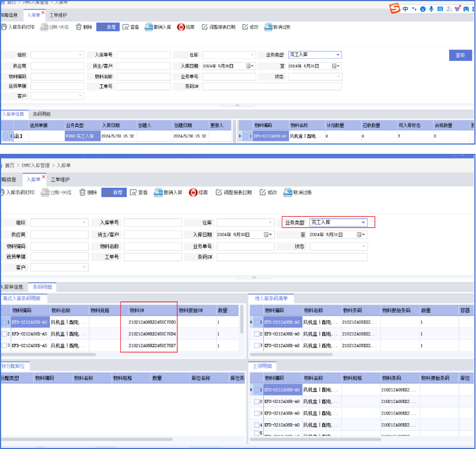Viewport: 476px width, 449px height.
Task: Click the 删除 trash icon in the lower window toolbar
Action: [83, 193]
